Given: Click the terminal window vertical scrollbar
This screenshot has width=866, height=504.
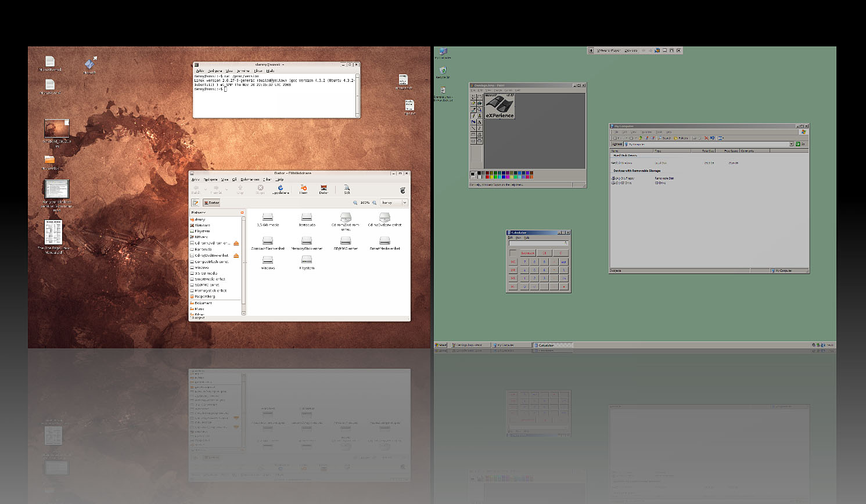Looking at the screenshot, I should pyautogui.click(x=357, y=95).
